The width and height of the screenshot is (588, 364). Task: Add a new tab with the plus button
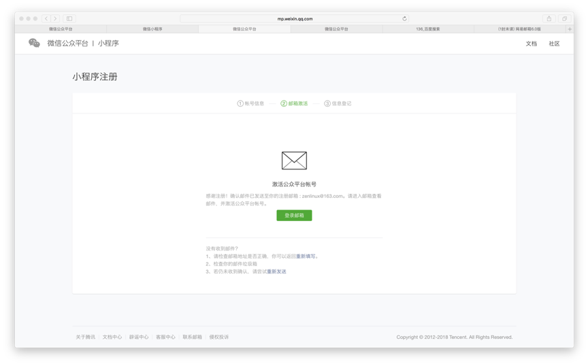(570, 29)
